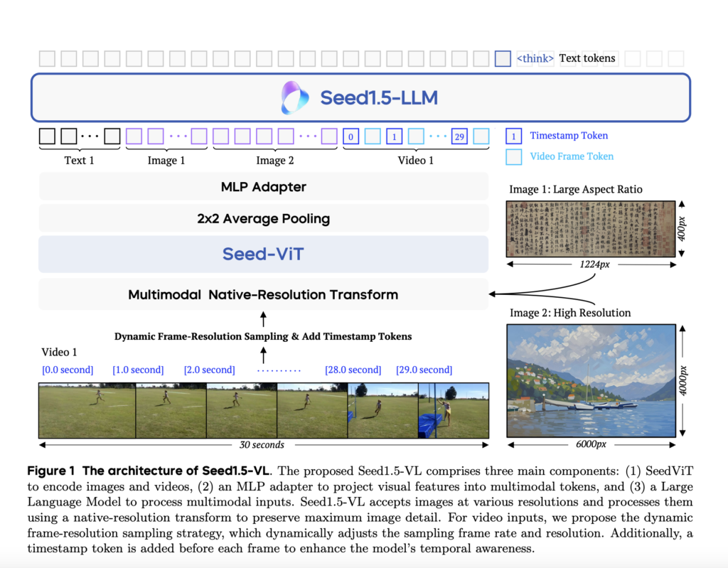Click the first black Text 1 token

coord(47,135)
